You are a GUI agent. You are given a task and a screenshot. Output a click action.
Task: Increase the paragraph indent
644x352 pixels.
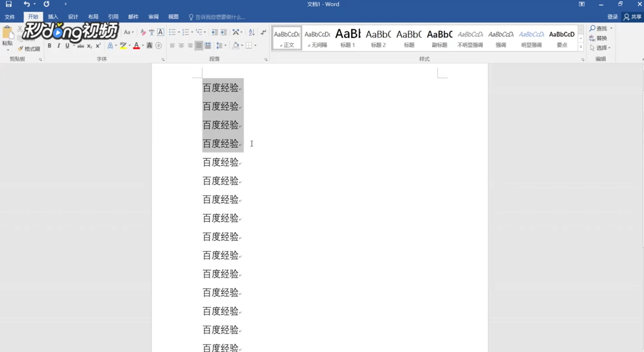(224, 33)
